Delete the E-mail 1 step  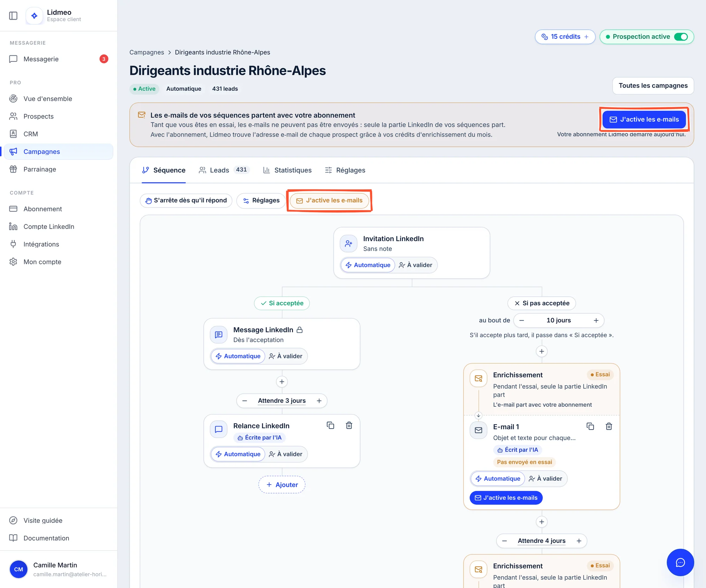point(609,426)
